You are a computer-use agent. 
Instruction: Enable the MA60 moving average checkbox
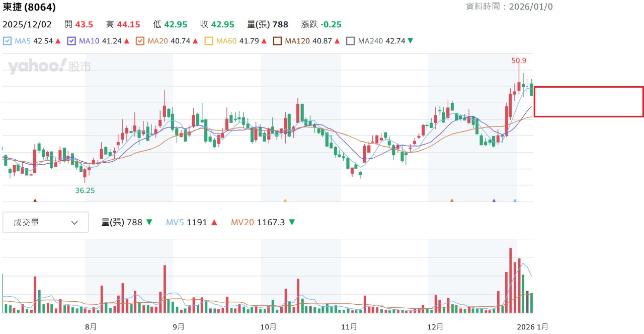(209, 41)
